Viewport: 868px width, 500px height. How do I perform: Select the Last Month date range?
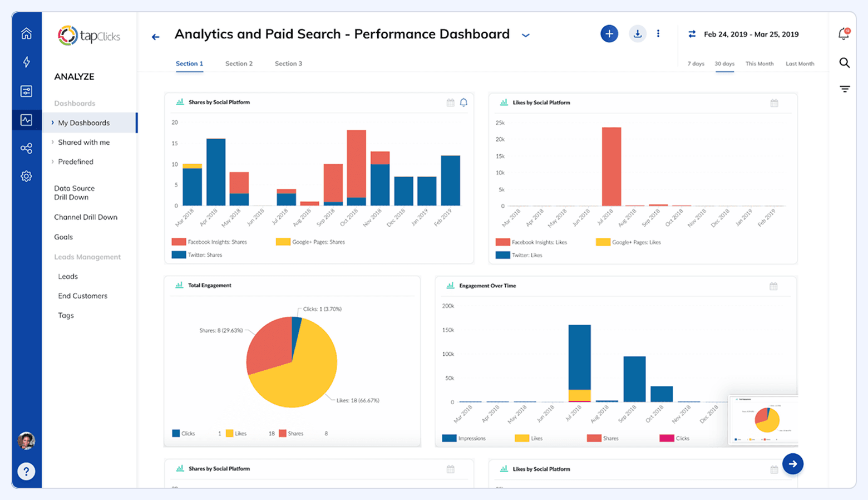coord(800,63)
